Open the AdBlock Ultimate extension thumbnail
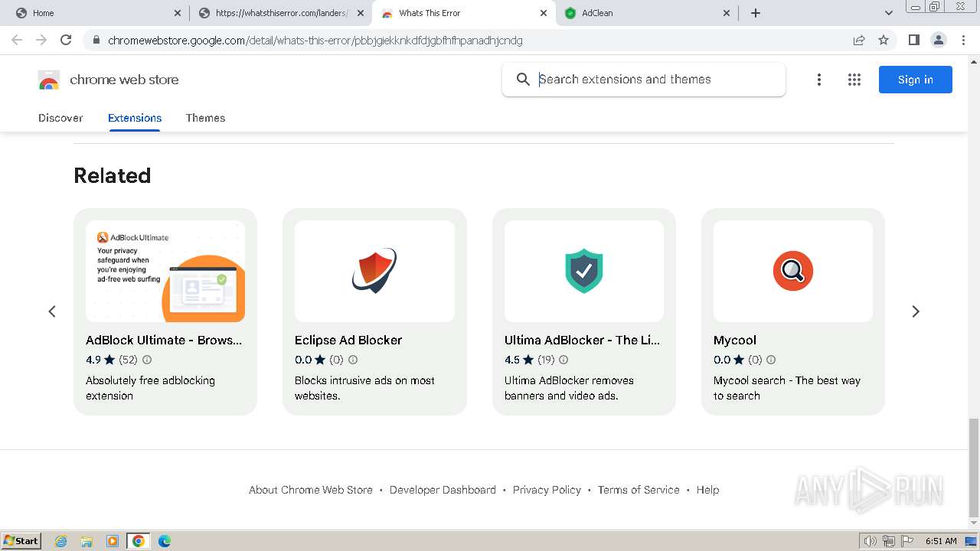This screenshot has width=980, height=551. 165,272
